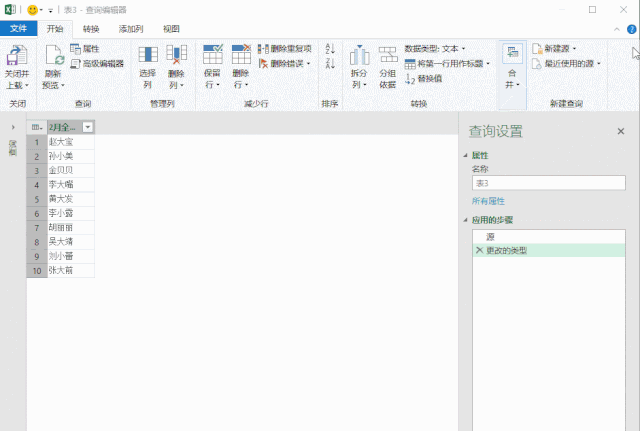Switch to the Add Column (添加列) tab
This screenshot has height=431, width=640.
coord(131,29)
